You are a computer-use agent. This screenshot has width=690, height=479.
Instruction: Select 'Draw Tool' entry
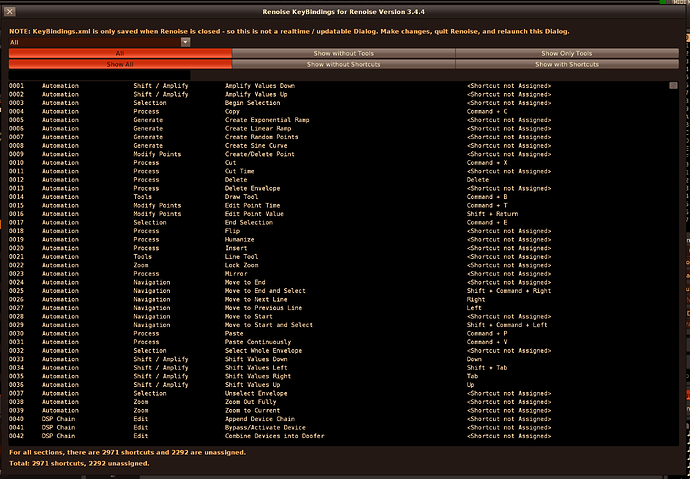pos(241,197)
